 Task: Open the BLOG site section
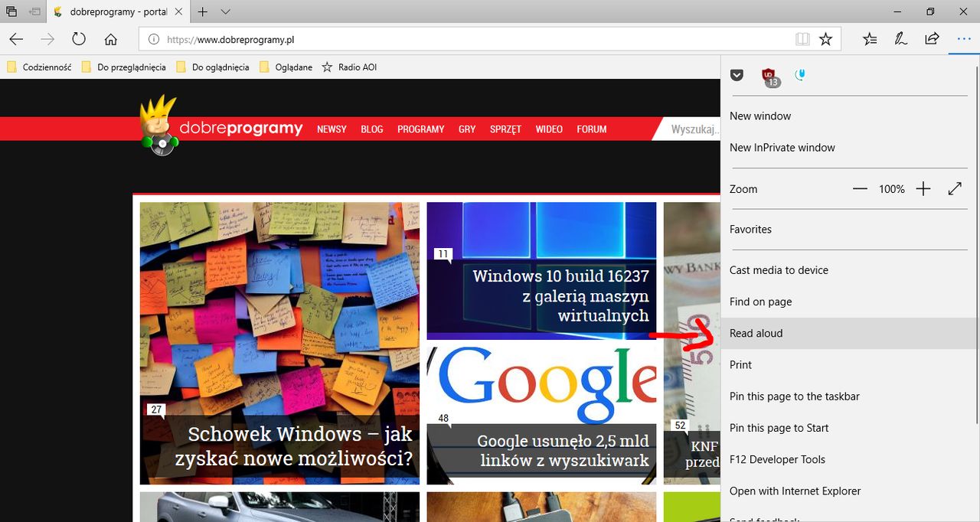pos(372,129)
